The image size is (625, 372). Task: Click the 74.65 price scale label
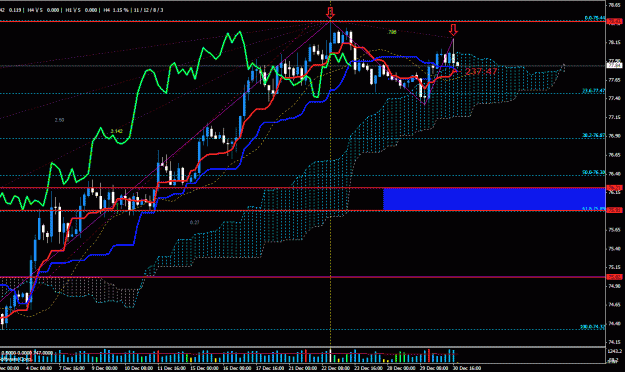pos(614,305)
